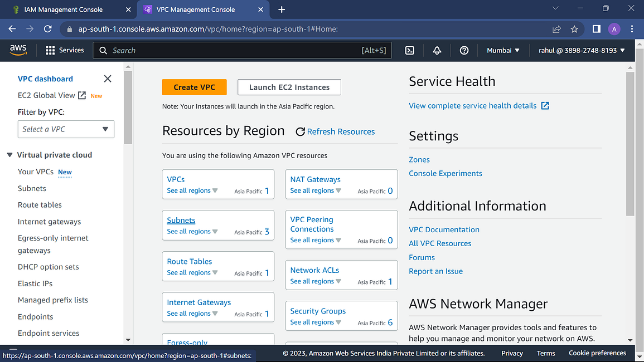Click Cookie preferences in the footer

[597, 353]
